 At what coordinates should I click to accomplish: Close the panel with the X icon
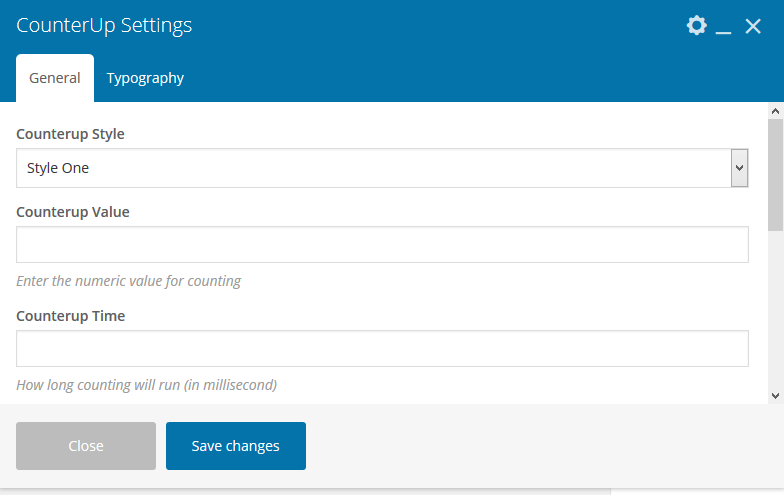click(x=753, y=26)
